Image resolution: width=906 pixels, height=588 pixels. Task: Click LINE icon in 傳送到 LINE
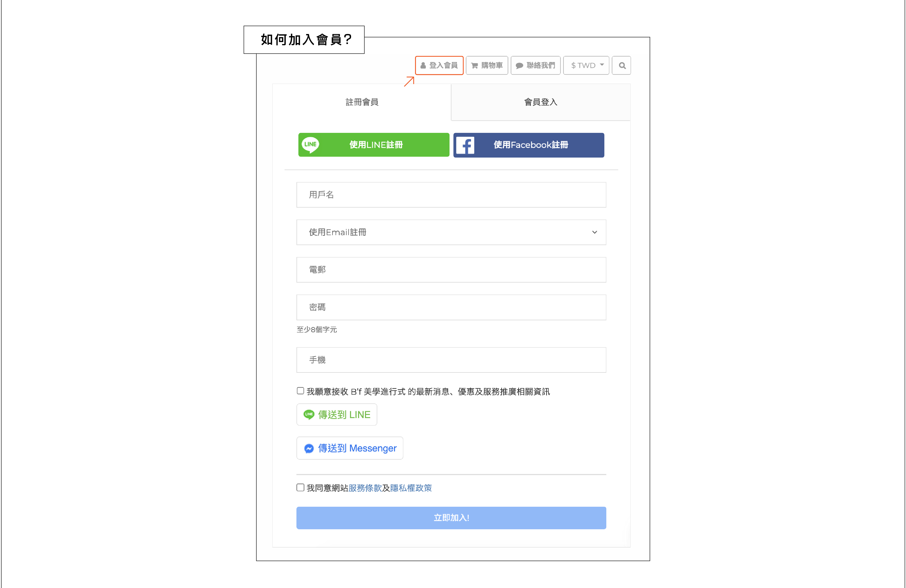[309, 414]
